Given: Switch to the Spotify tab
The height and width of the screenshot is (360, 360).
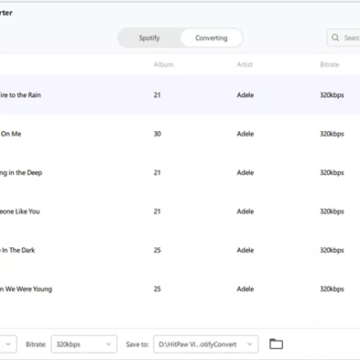Looking at the screenshot, I should coord(149,38).
